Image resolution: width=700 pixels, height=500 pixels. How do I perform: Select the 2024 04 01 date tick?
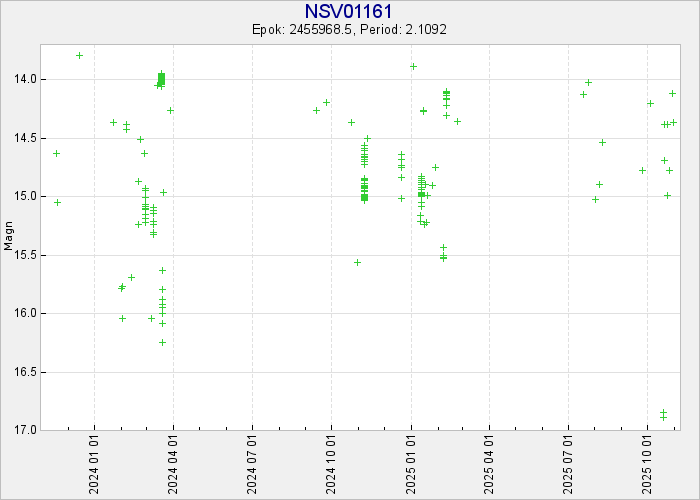(x=173, y=464)
